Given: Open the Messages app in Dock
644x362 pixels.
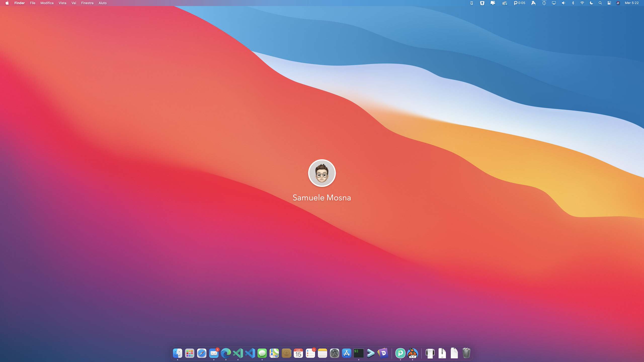Looking at the screenshot, I should (x=262, y=353).
